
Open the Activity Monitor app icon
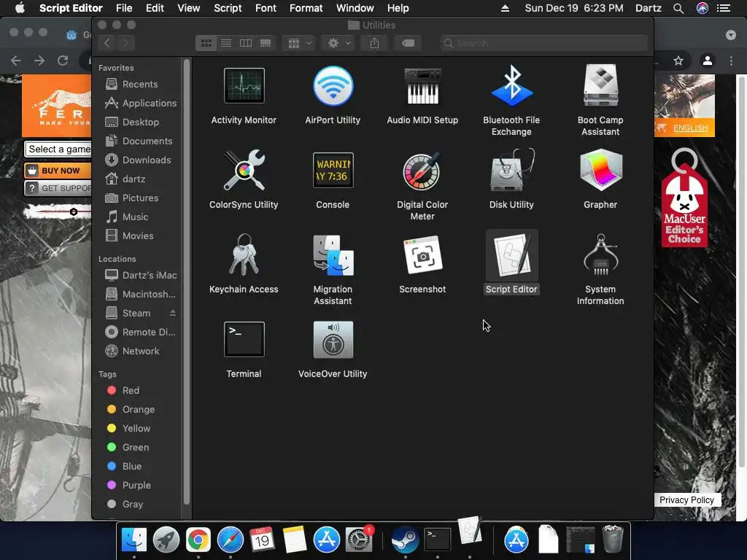click(244, 86)
